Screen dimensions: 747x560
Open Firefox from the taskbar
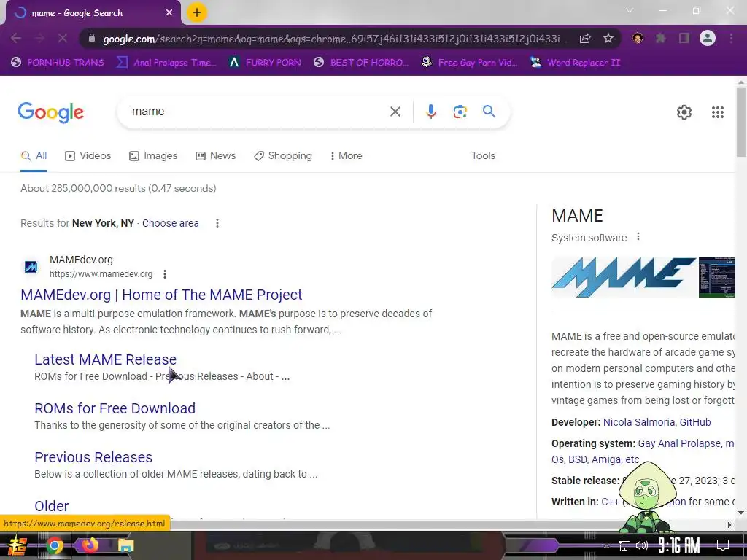tap(90, 545)
